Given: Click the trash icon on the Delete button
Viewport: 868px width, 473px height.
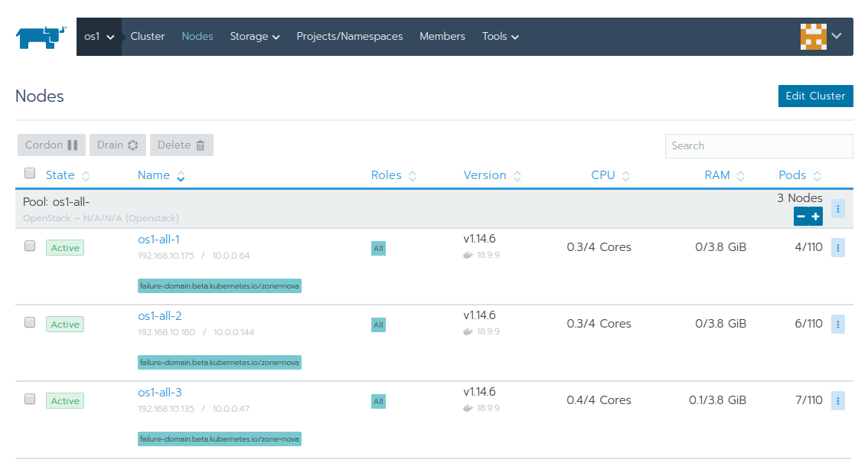Looking at the screenshot, I should pos(200,145).
